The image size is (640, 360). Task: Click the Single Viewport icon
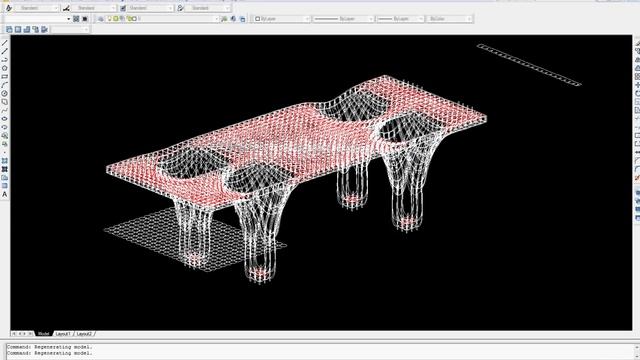coord(18,29)
